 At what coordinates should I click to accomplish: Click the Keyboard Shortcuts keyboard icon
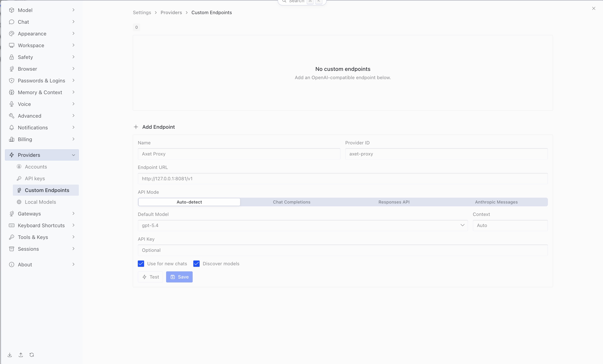click(12, 225)
